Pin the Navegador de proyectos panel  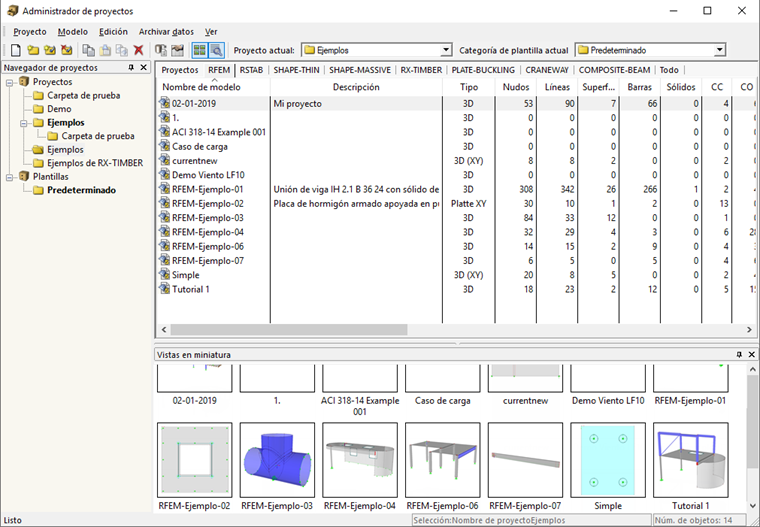[x=131, y=67]
